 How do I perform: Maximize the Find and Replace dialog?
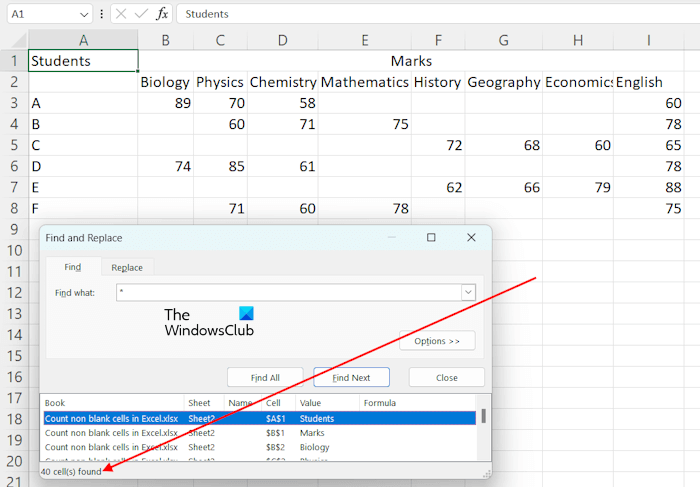pos(431,238)
